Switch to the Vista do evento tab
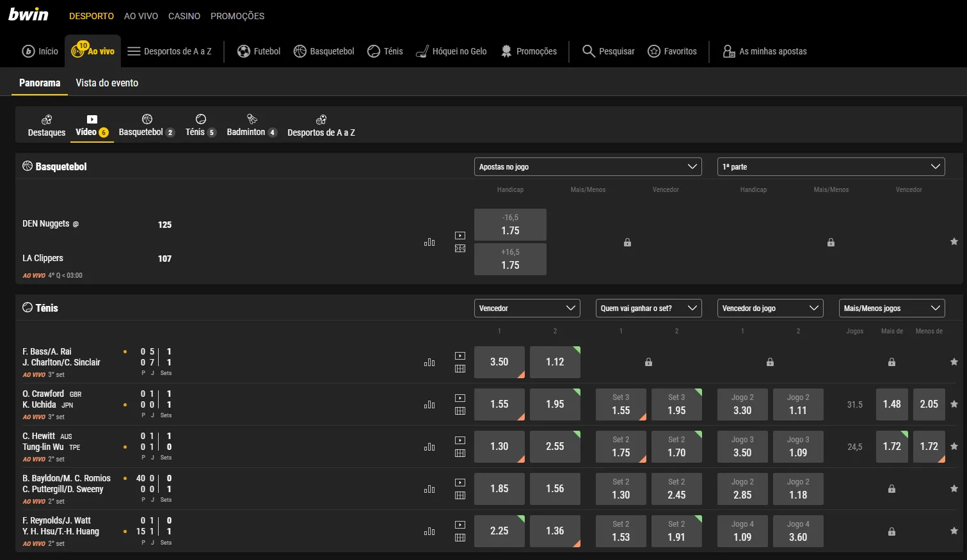 point(107,83)
